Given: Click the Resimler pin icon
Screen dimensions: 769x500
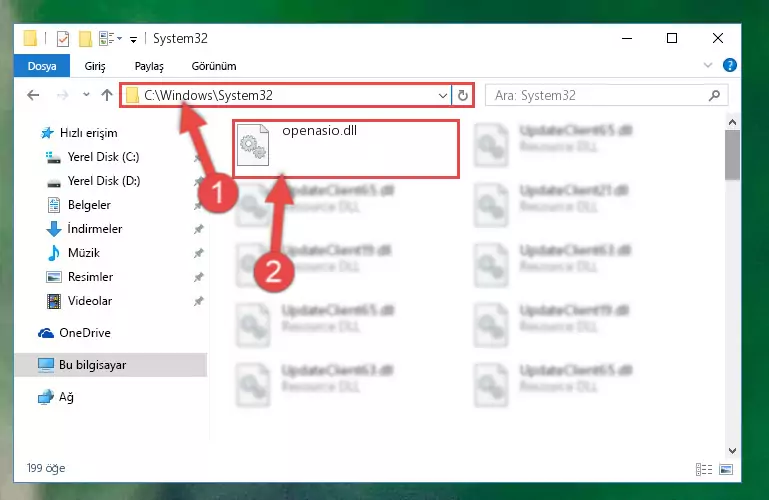Looking at the screenshot, I should tap(199, 277).
